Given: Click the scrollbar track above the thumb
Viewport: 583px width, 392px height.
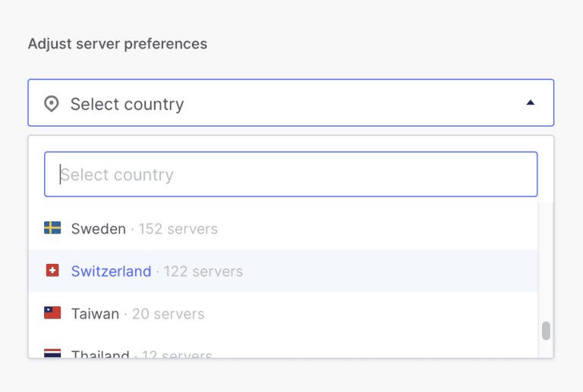Looking at the screenshot, I should [546, 258].
